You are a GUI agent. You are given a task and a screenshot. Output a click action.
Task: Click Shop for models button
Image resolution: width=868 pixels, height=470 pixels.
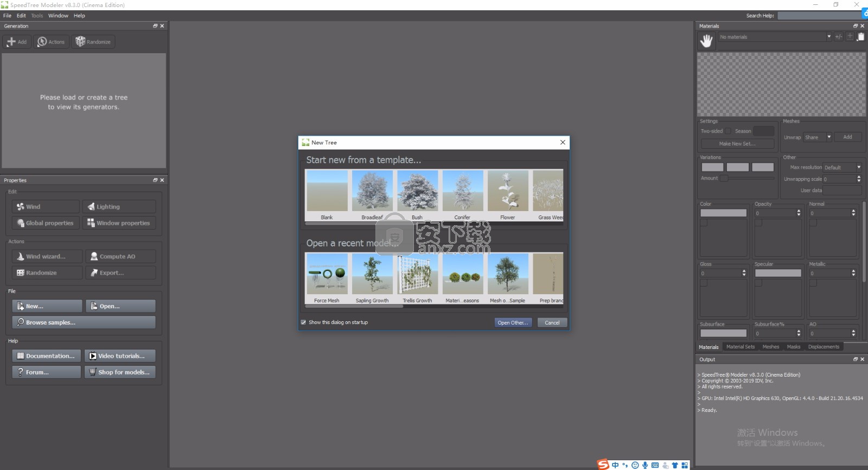point(120,372)
